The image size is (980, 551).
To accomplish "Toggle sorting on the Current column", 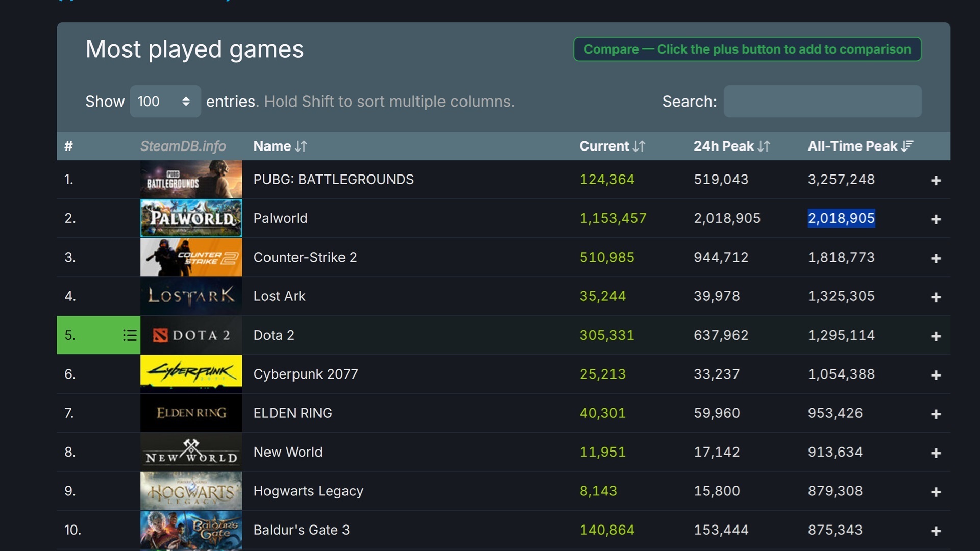I will click(x=612, y=146).
